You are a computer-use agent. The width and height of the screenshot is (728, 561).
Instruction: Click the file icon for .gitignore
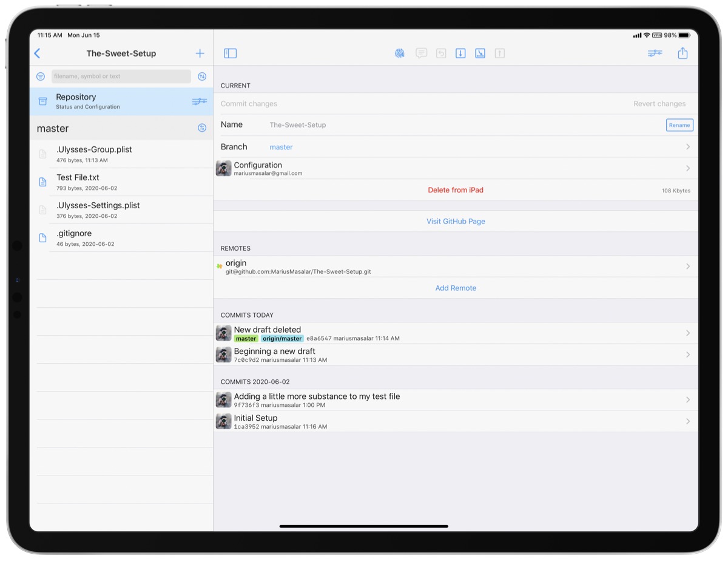[x=42, y=238]
